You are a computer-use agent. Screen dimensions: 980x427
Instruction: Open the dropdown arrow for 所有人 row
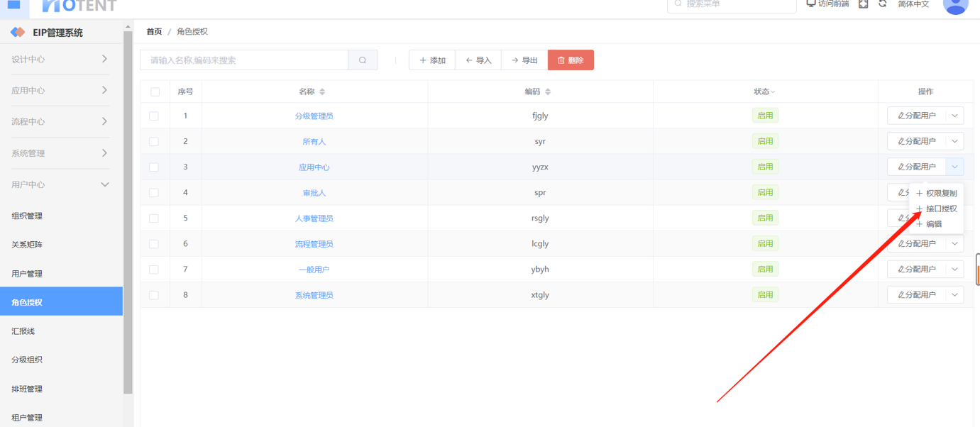[954, 141]
